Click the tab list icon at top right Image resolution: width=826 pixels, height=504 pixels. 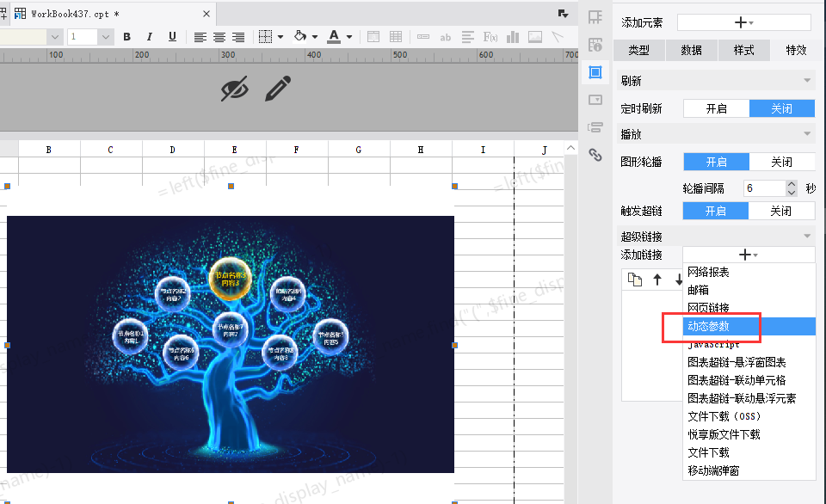[563, 14]
